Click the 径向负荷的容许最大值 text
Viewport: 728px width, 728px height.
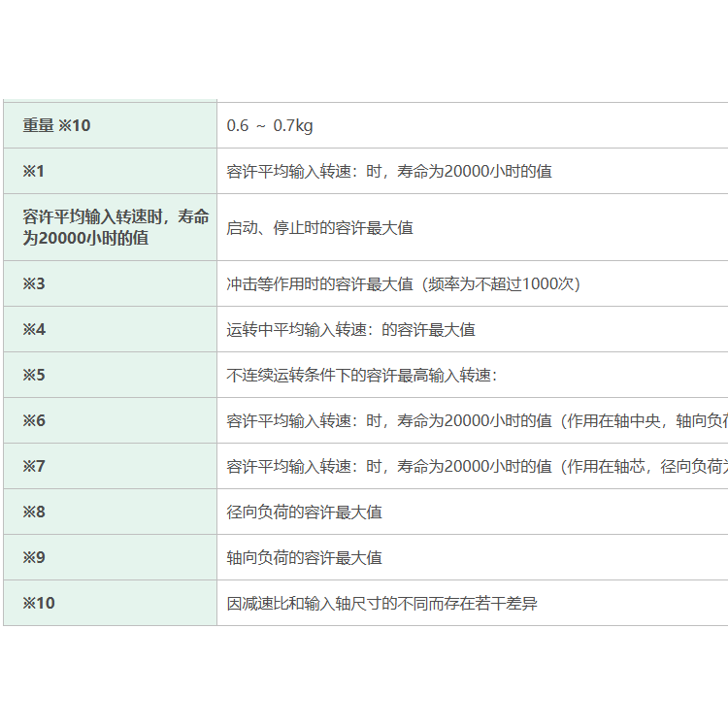[304, 512]
